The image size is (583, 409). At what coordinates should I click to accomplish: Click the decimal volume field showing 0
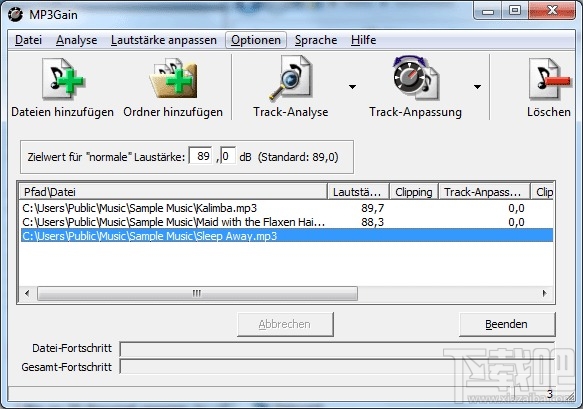pyautogui.click(x=228, y=156)
